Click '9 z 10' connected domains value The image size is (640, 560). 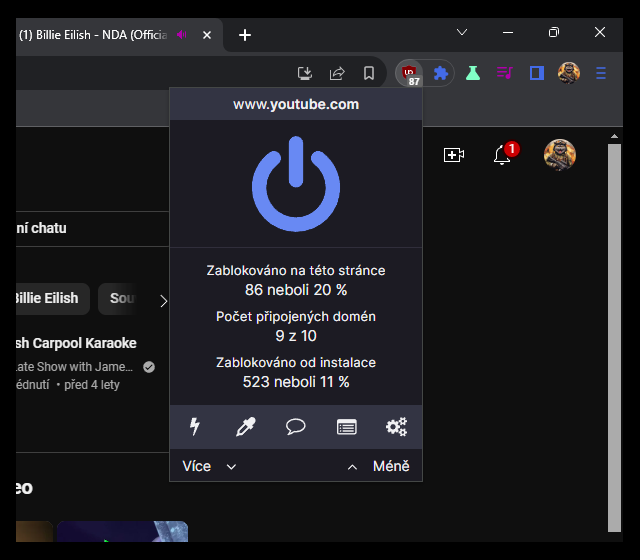click(296, 336)
